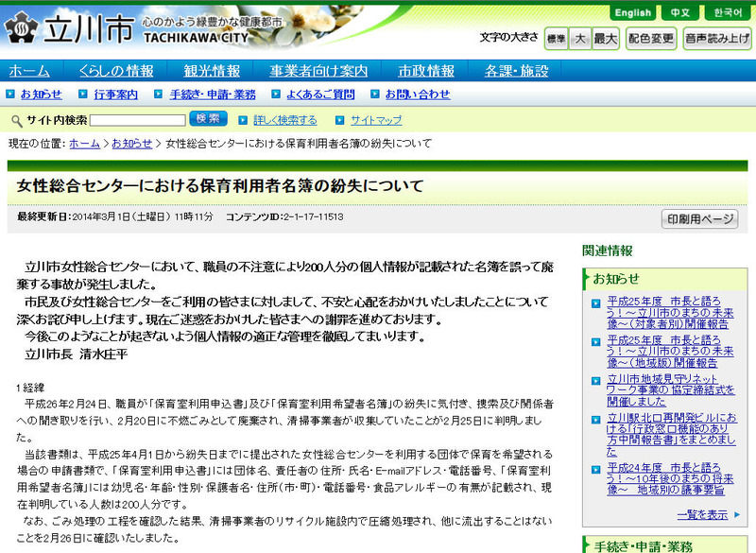Switch the site language to English
The width and height of the screenshot is (756, 553).
[x=632, y=12]
